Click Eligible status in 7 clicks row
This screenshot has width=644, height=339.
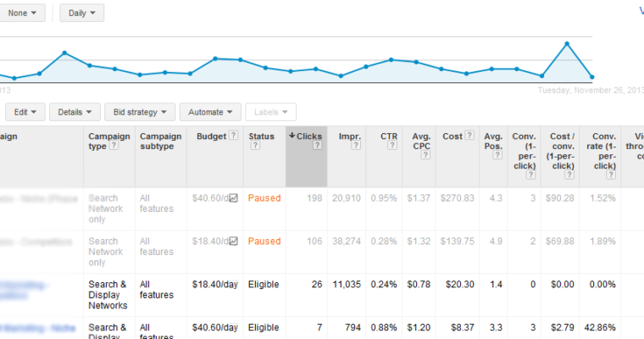coord(264,327)
